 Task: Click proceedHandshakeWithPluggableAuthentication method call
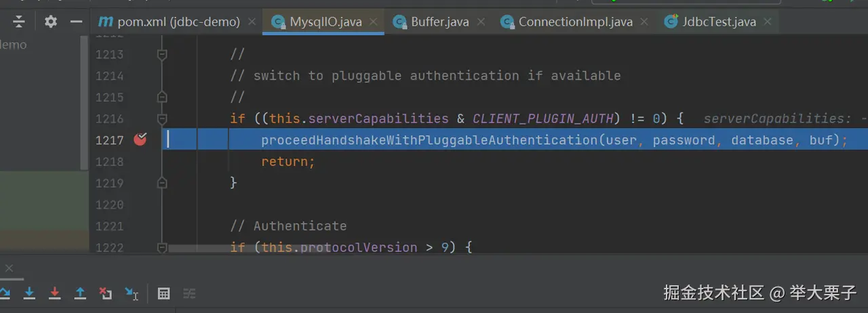pos(429,140)
